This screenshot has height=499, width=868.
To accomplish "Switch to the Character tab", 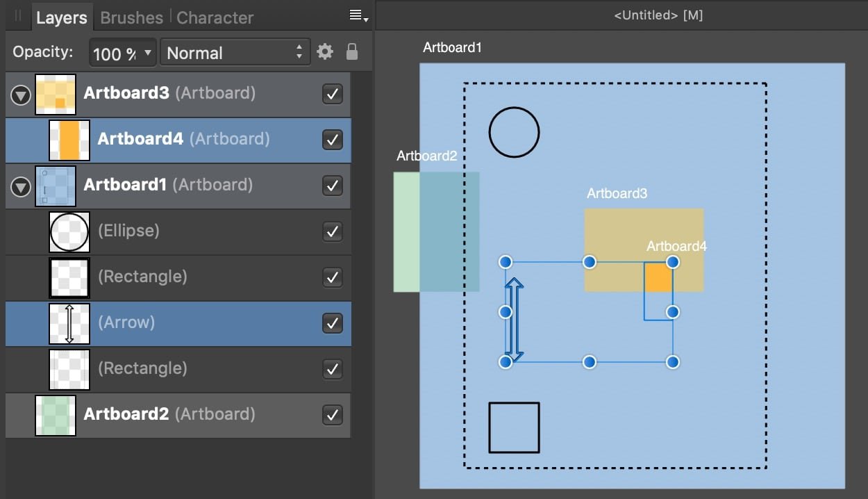I will coord(214,17).
